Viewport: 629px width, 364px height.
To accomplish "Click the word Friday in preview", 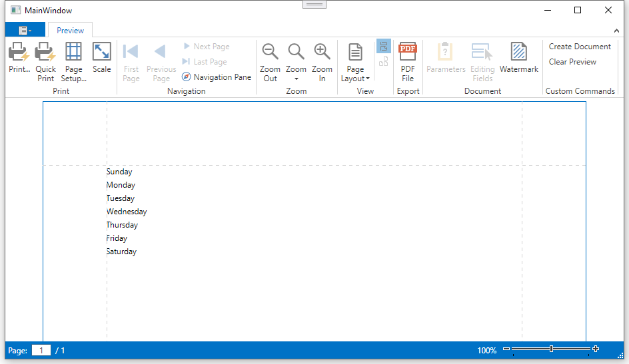I will pos(117,238).
